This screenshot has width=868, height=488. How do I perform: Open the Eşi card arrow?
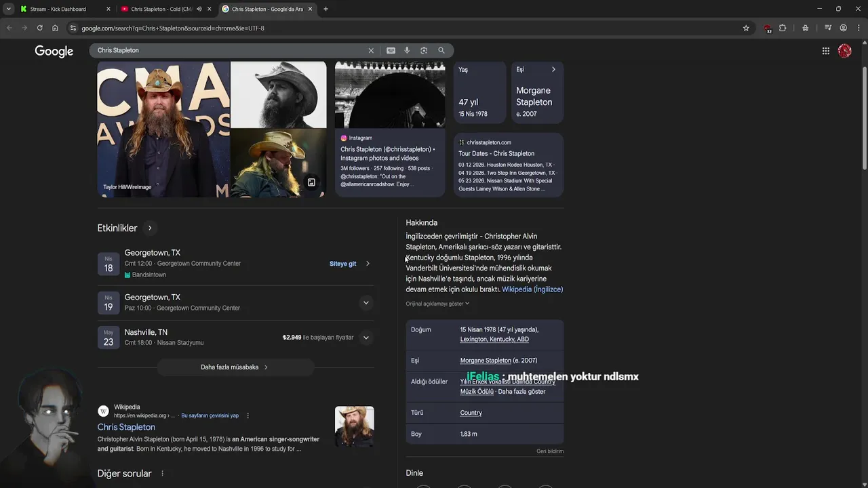[x=553, y=69]
